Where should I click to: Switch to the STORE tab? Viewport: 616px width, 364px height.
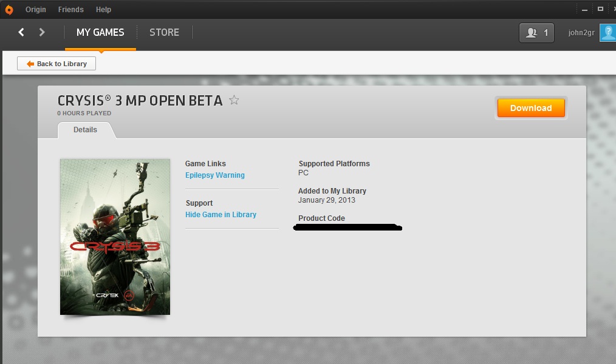pos(164,33)
